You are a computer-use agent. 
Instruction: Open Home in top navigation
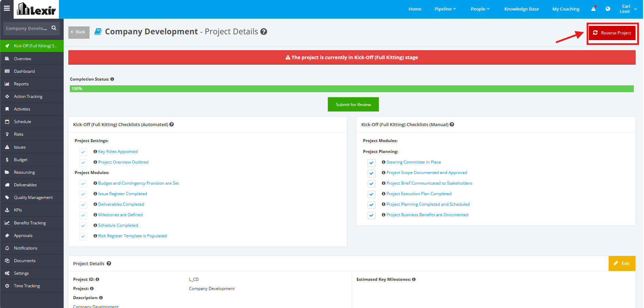point(415,9)
